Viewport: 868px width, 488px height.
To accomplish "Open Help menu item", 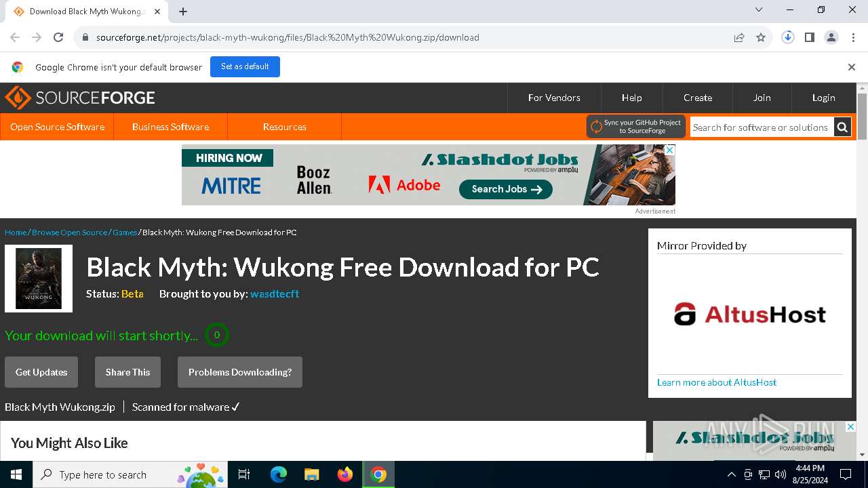I will pyautogui.click(x=632, y=98).
